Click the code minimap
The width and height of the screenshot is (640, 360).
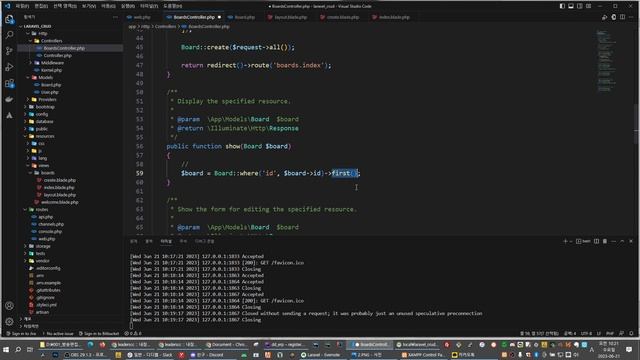pos(606,61)
